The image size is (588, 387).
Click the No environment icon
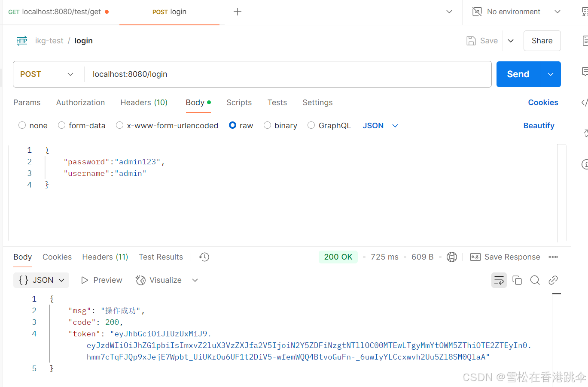477,12
